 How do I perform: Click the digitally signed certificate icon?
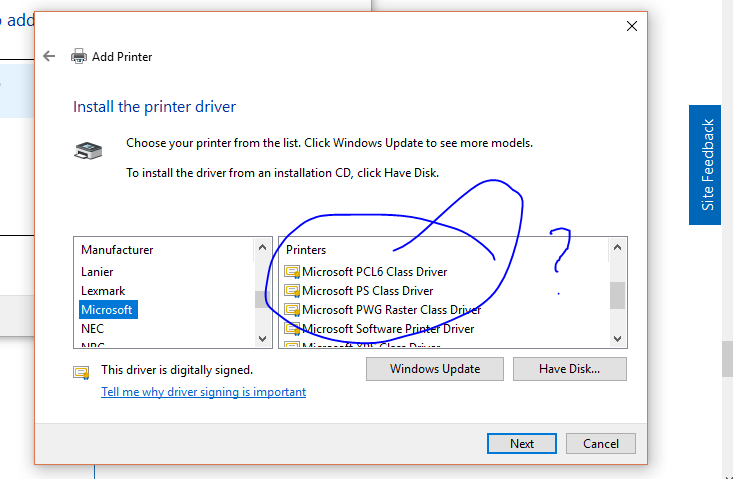[81, 372]
